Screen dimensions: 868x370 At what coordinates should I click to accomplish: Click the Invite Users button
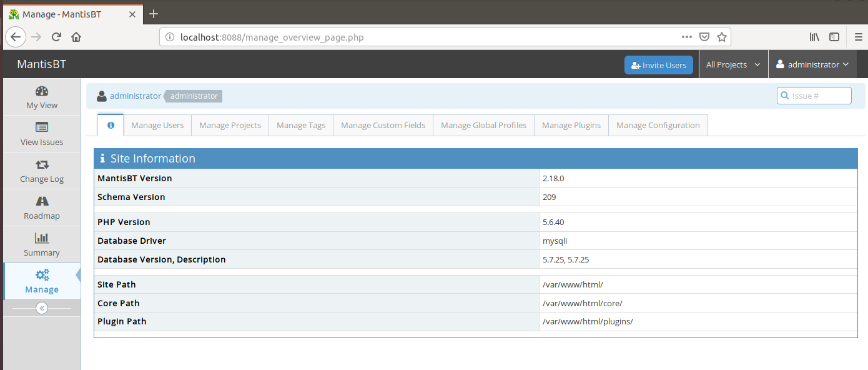click(x=659, y=65)
